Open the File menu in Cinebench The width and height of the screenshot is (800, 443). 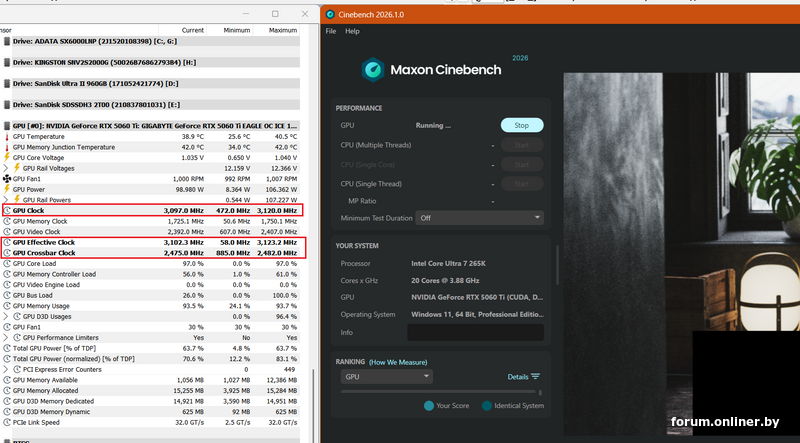[x=331, y=31]
